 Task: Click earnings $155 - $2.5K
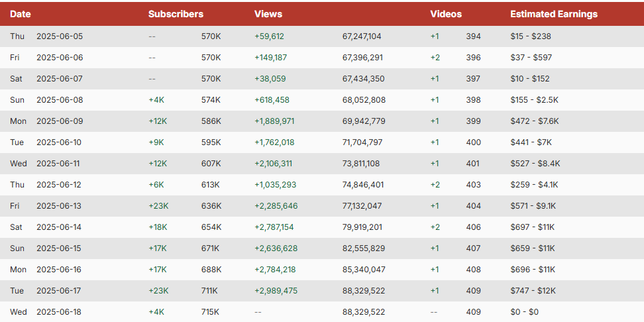pos(534,100)
